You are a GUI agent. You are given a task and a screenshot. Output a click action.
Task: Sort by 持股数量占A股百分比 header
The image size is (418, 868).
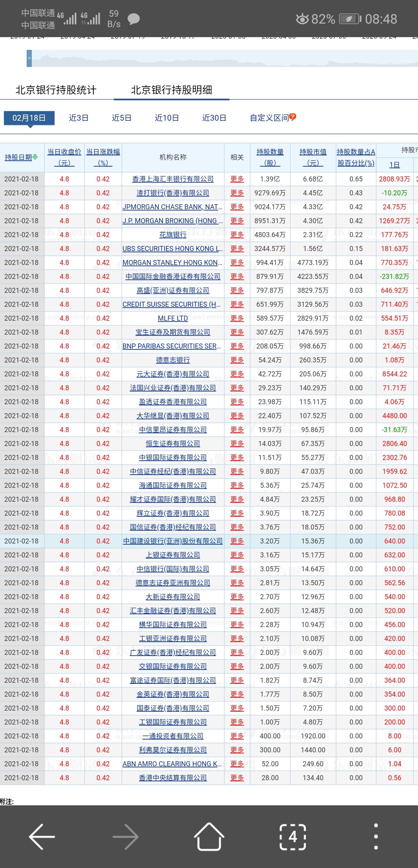click(x=356, y=157)
